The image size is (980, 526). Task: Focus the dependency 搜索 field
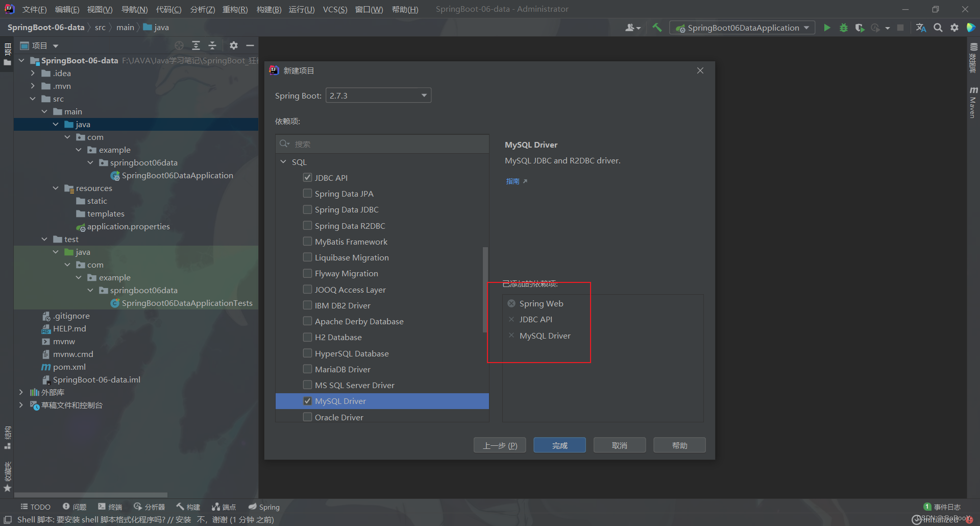tap(382, 144)
